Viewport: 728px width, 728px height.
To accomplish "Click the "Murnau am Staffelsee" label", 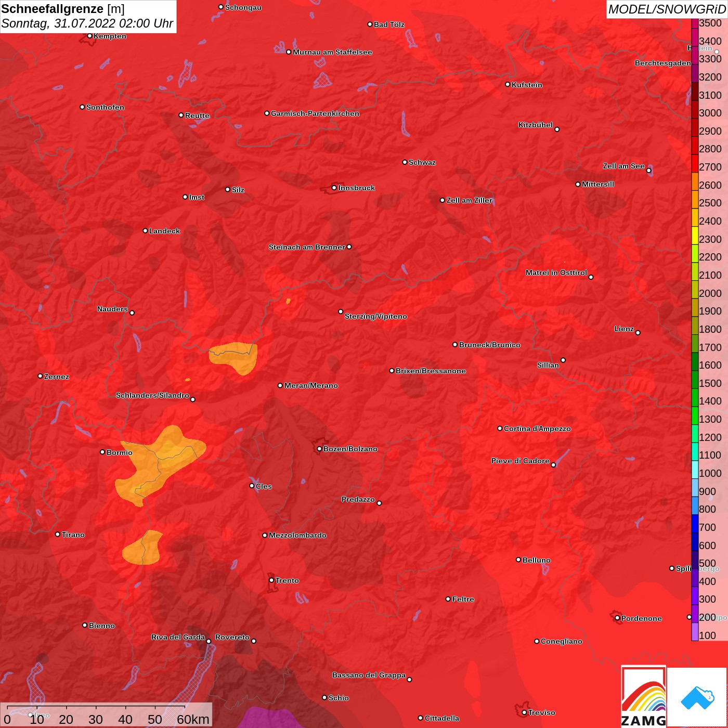I will pyautogui.click(x=332, y=52).
